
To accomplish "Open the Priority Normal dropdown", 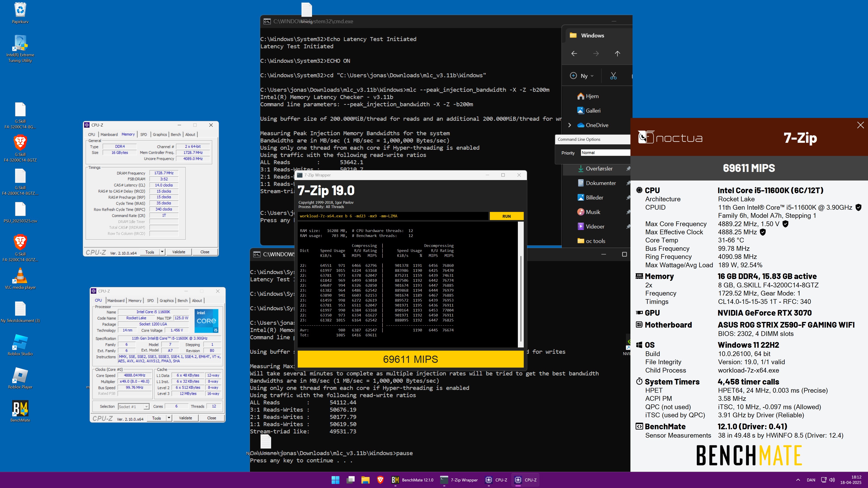I will point(606,153).
